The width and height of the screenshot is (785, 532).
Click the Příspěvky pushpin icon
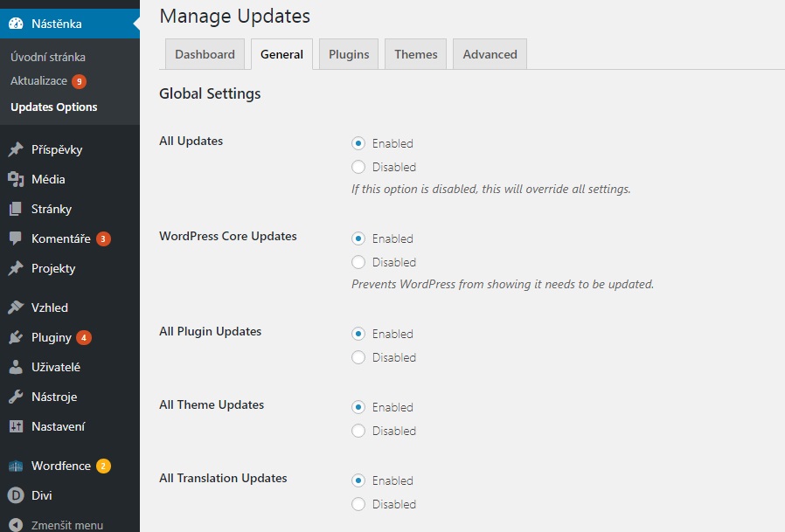(x=16, y=149)
